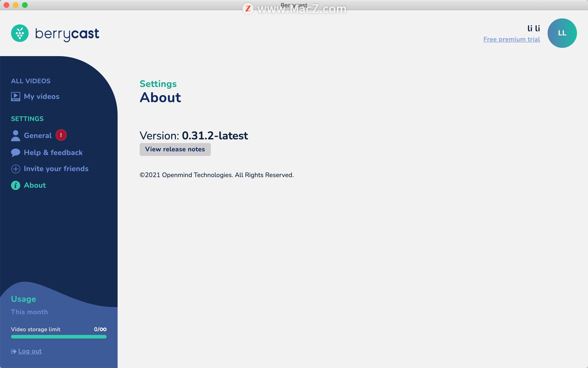Click the user name li li
The height and width of the screenshot is (368, 588).
pos(533,29)
